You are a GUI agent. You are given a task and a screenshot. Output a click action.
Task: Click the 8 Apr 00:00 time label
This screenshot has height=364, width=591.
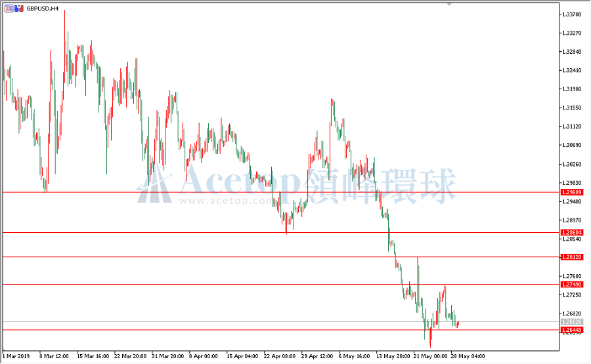pos(203,356)
